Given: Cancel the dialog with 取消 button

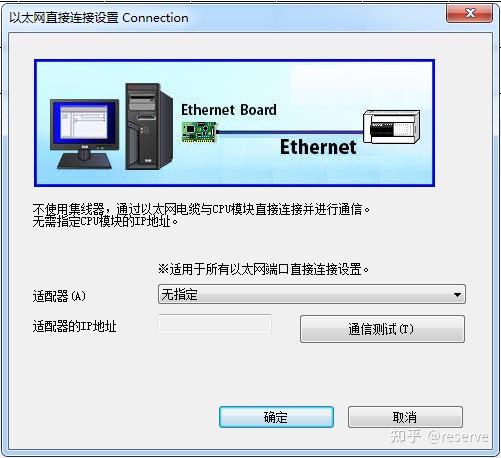Looking at the screenshot, I should [x=405, y=417].
